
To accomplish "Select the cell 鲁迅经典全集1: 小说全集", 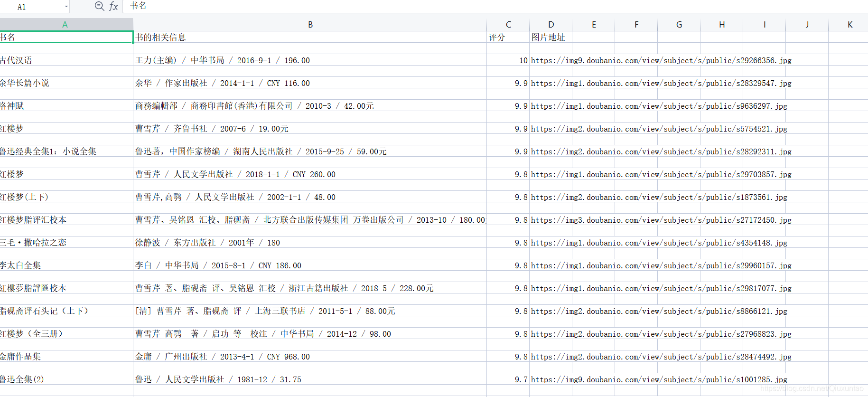I will coord(66,151).
